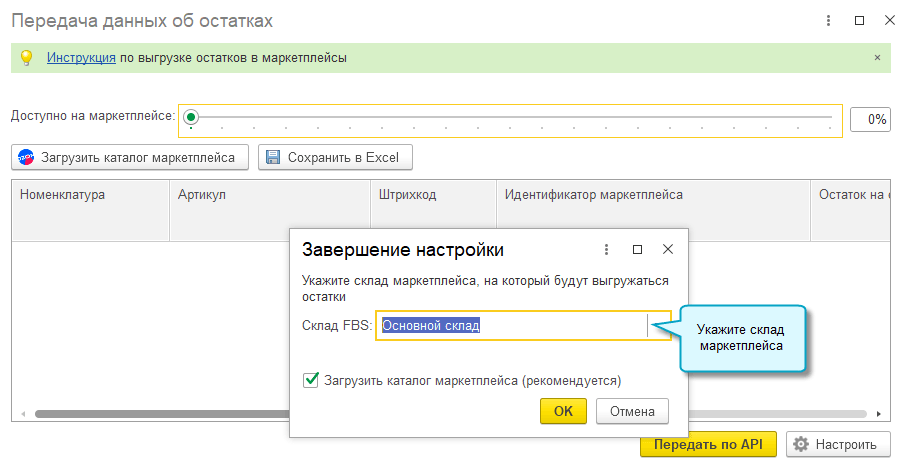Click Загрузить каталог маркетплейса button
Viewport: 910px width, 466px height.
[x=130, y=157]
